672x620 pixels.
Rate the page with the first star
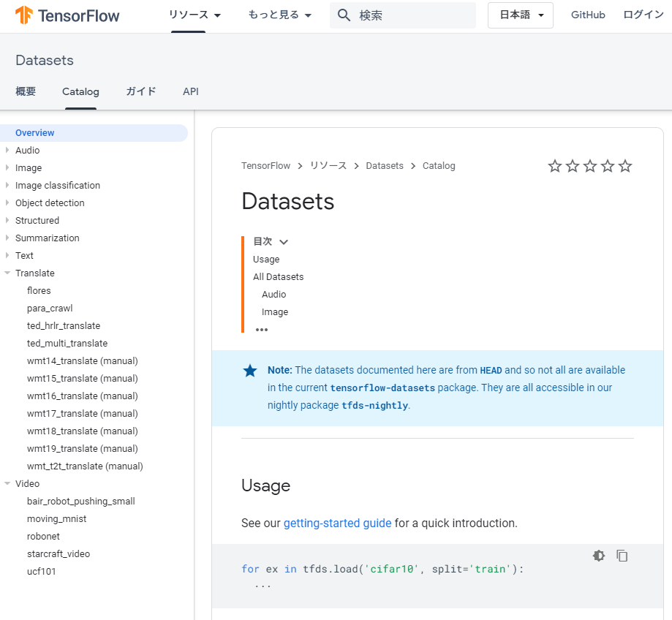[554, 166]
